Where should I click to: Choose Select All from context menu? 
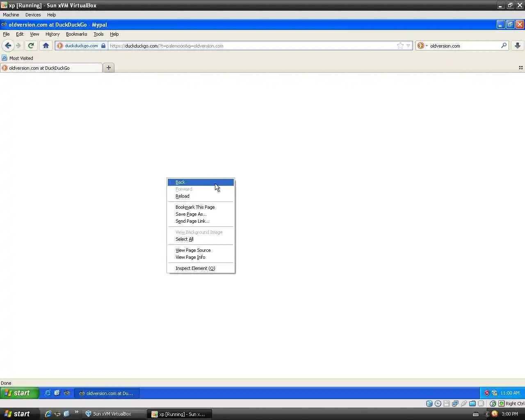pos(201,239)
